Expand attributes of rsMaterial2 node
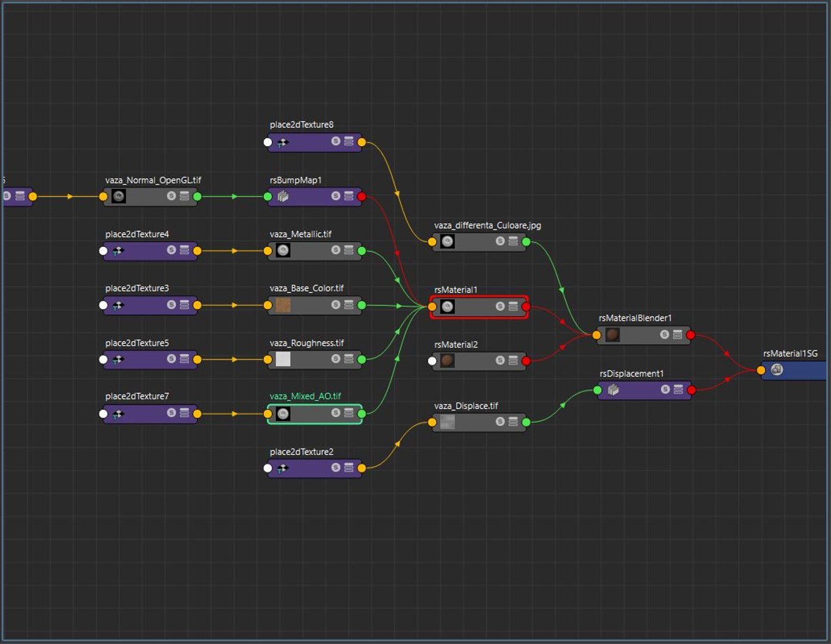Image resolution: width=831 pixels, height=644 pixels. pos(513,360)
